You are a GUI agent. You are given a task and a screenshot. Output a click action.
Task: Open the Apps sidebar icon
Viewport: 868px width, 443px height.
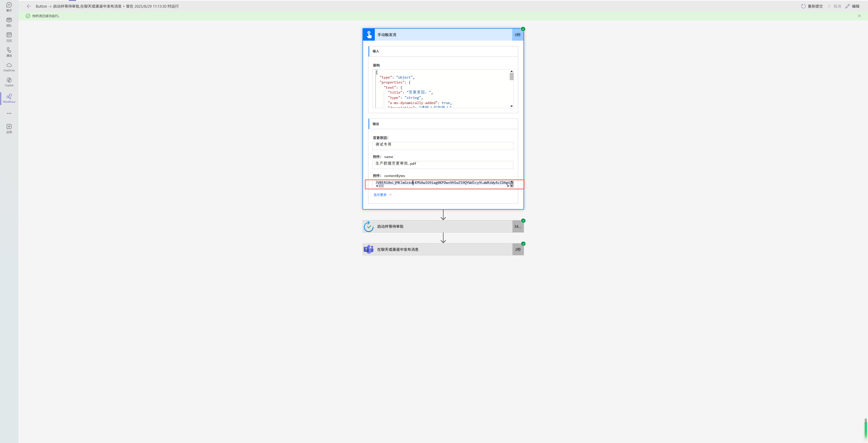click(x=9, y=128)
